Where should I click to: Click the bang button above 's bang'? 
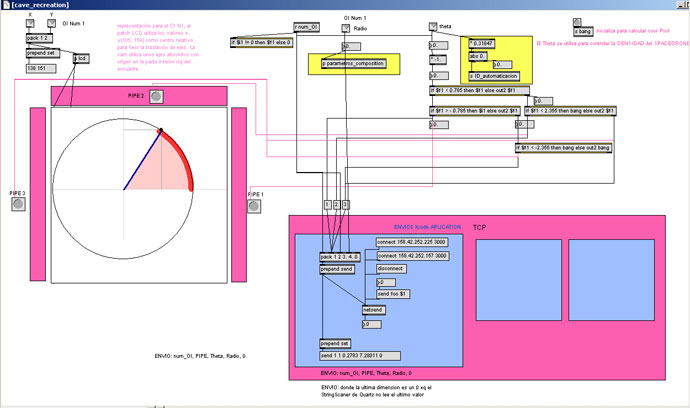click(x=579, y=21)
